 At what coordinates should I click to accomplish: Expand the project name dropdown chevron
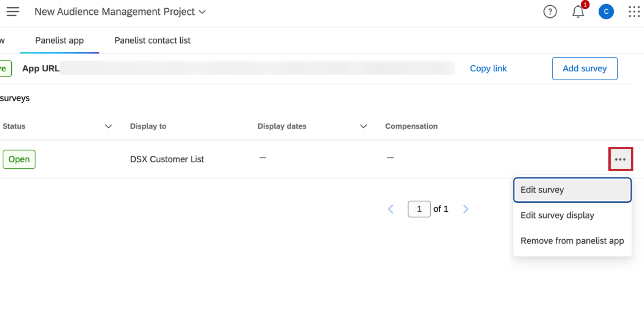[x=202, y=12]
